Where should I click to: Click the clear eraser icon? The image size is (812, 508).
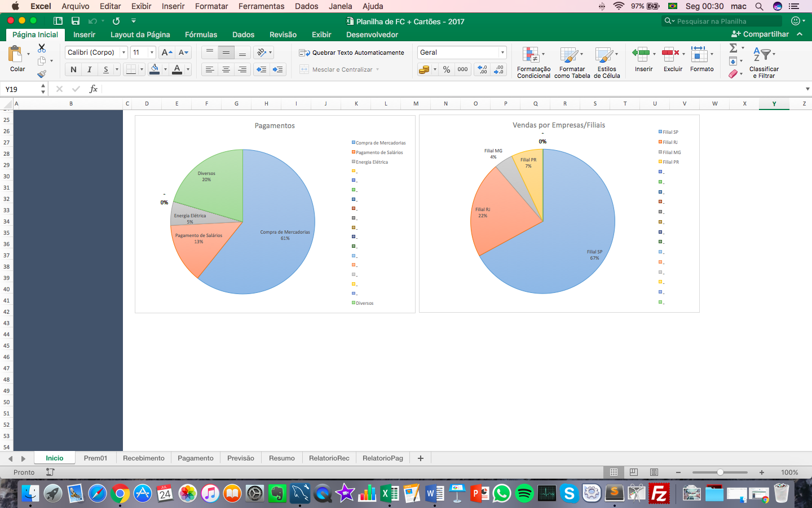click(x=733, y=74)
